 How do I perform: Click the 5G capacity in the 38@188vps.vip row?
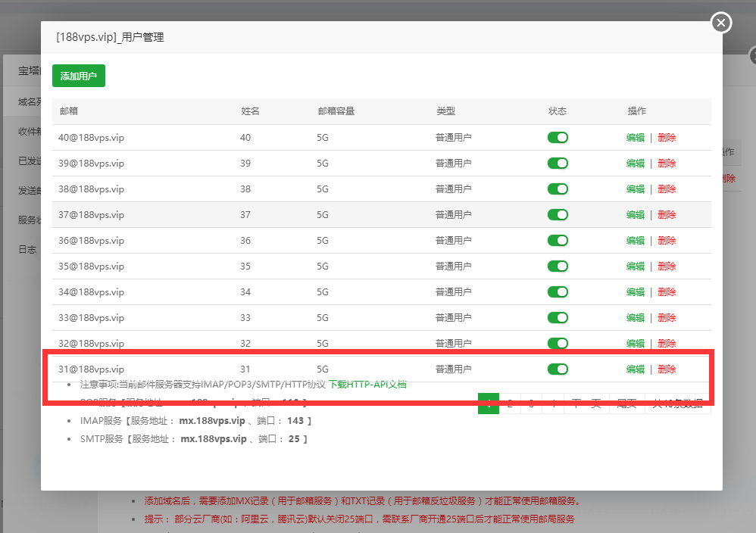coord(323,189)
